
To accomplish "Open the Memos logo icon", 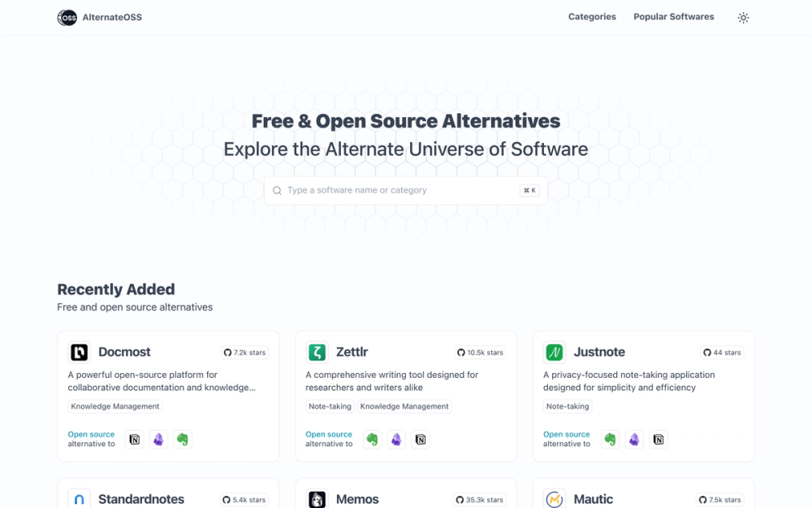I will point(317,499).
